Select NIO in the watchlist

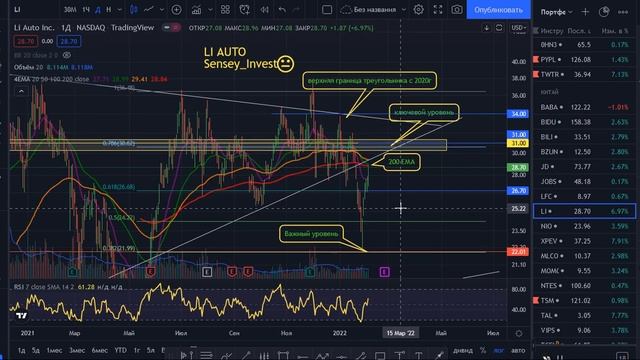[x=584, y=226]
